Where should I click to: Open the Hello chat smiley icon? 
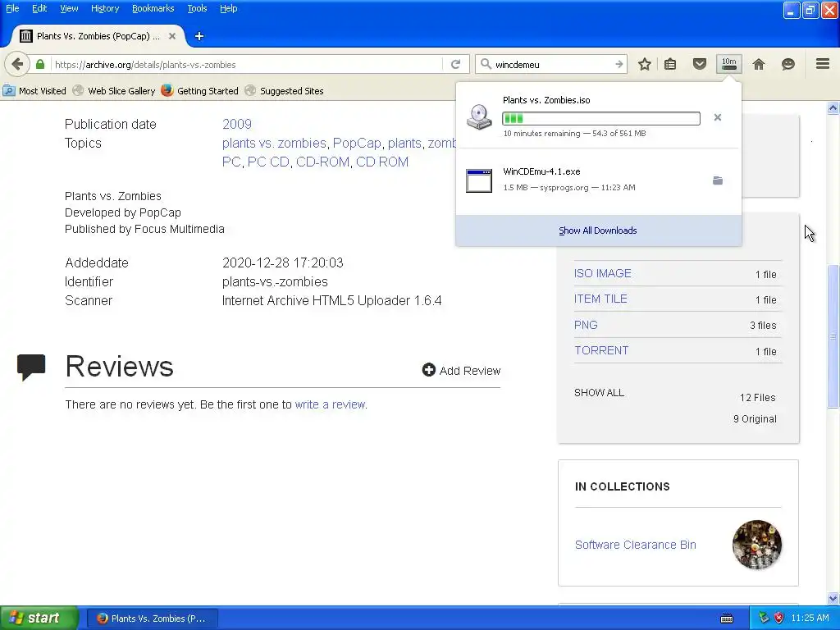788,64
